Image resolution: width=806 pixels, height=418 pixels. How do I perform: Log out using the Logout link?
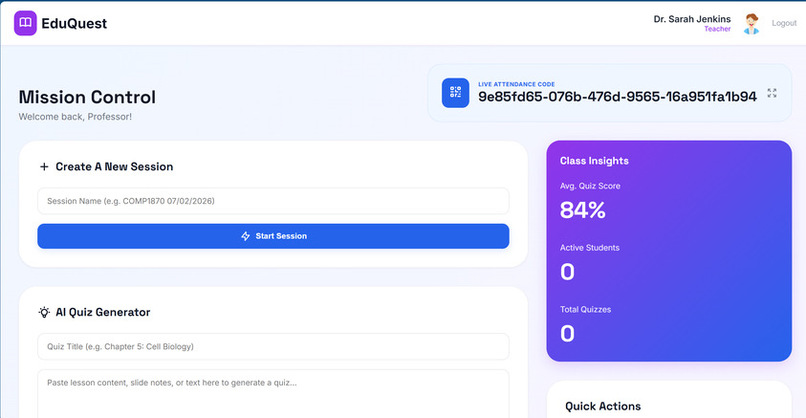tap(784, 23)
